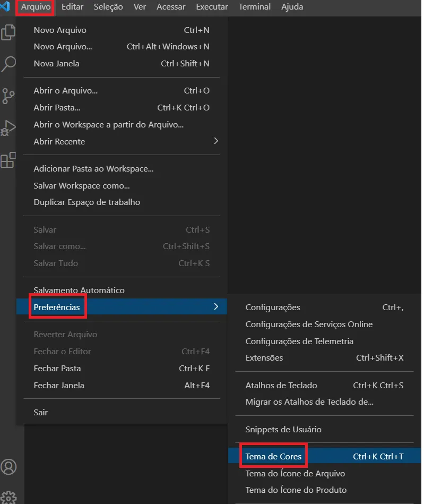Choose Novo Arquivo... with Ctrl+Alt+Windows+N
Viewport: 424px width, 504px height.
122,47
